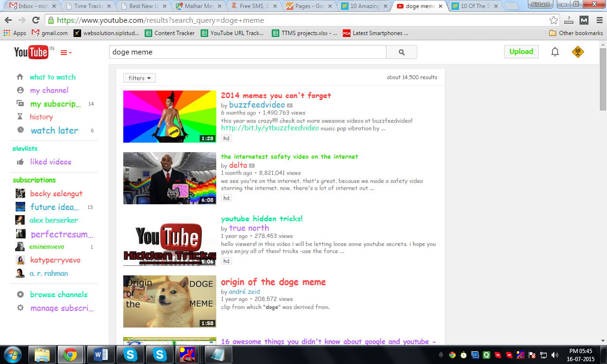The height and width of the screenshot is (364, 607).
Task: Open 'origin of the doge meme' title
Action: pos(273,282)
